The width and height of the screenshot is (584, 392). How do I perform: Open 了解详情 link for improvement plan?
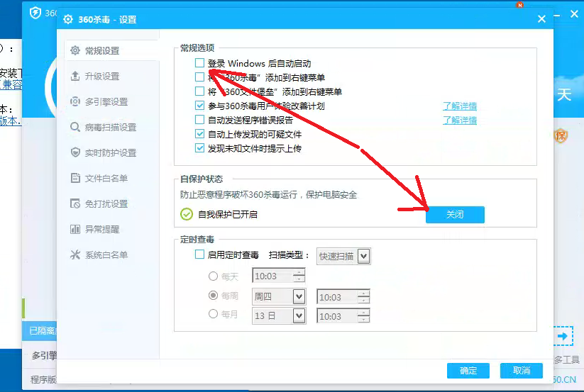click(x=460, y=106)
